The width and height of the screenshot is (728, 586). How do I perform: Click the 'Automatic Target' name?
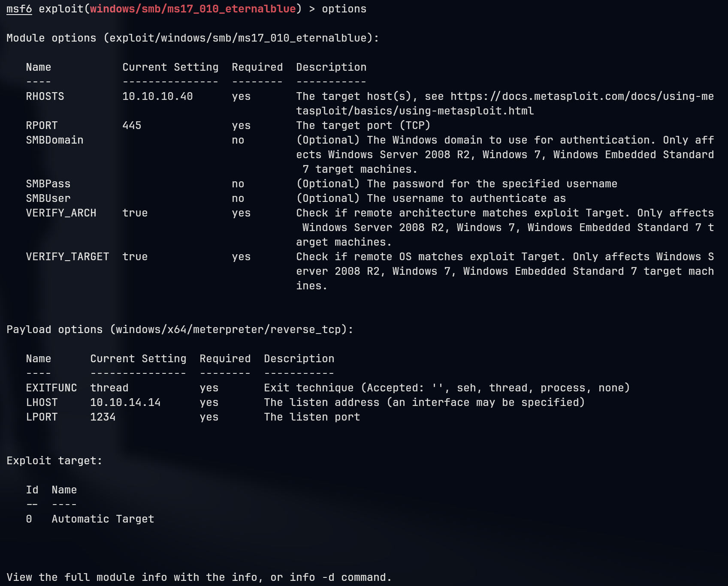pyautogui.click(x=103, y=519)
